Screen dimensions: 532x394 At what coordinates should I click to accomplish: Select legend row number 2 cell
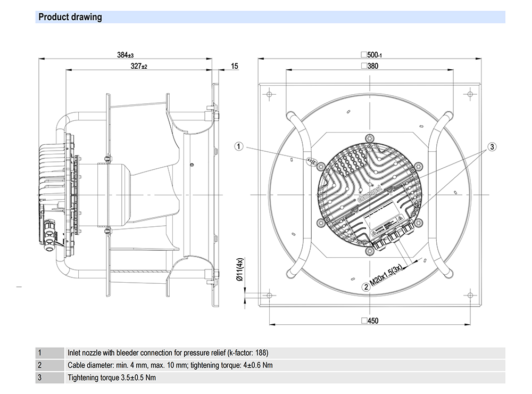[39, 365]
